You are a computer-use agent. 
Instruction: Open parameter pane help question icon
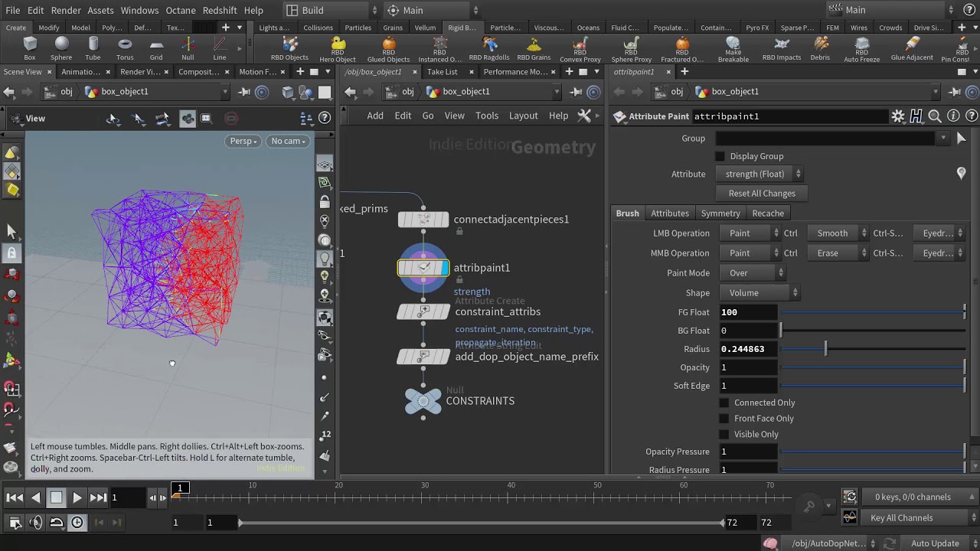tap(972, 116)
